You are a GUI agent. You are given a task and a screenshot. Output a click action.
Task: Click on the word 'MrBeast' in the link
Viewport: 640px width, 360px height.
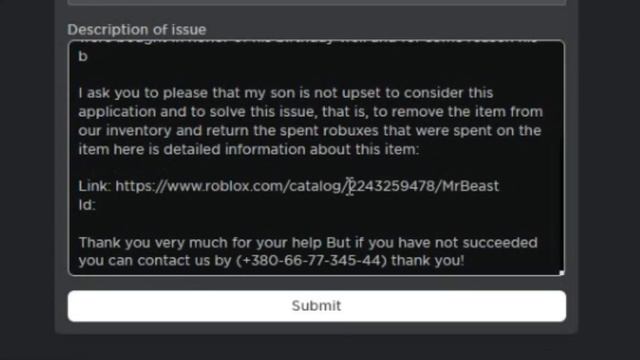click(x=470, y=186)
